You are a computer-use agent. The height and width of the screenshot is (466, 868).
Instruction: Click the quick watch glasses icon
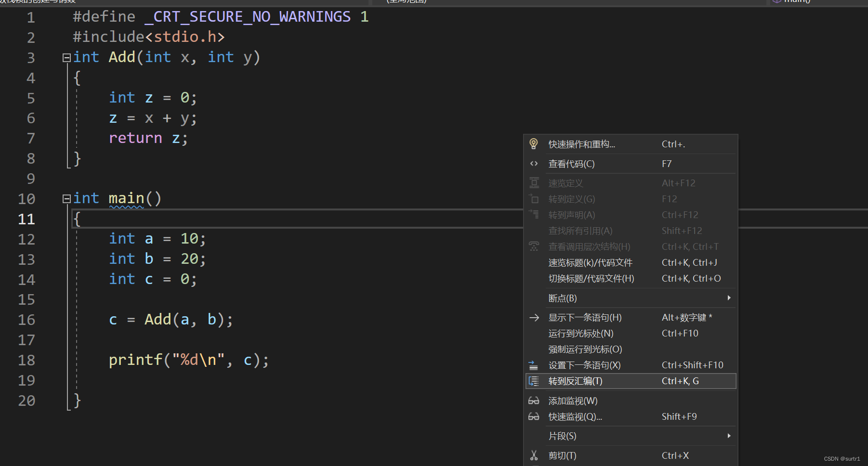coord(534,416)
